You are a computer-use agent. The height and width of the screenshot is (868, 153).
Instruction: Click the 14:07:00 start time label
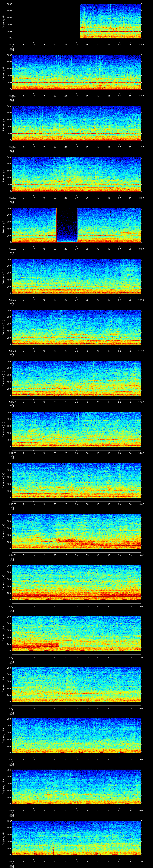click(12, 198)
